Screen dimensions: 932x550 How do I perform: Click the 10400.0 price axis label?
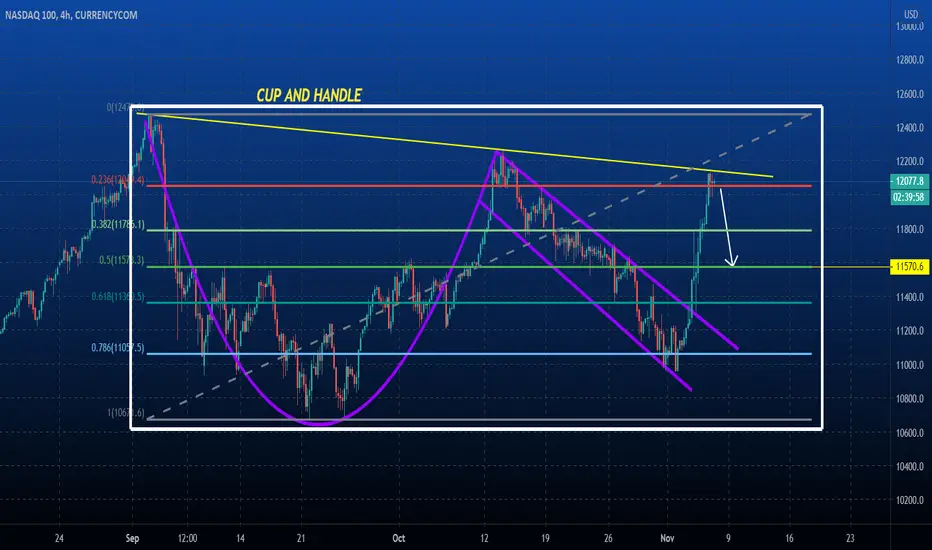pos(910,467)
